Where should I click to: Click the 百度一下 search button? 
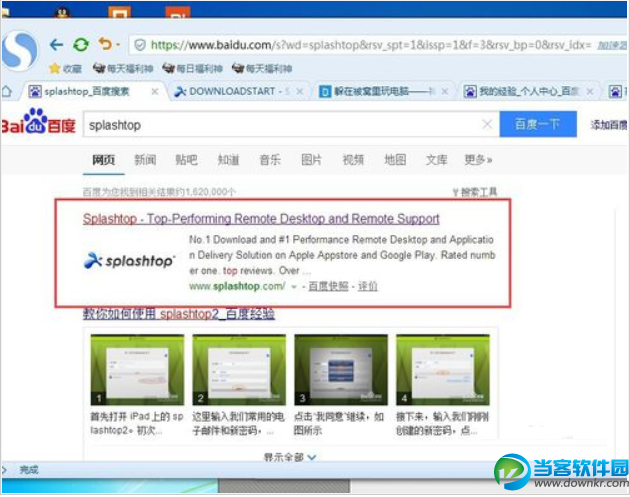[x=538, y=125]
